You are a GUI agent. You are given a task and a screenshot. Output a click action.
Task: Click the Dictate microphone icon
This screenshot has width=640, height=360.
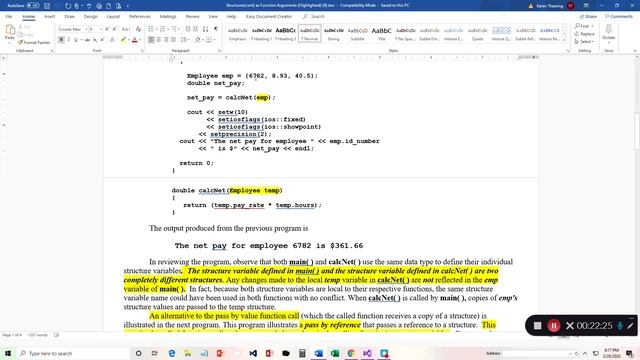pyautogui.click(x=609, y=29)
